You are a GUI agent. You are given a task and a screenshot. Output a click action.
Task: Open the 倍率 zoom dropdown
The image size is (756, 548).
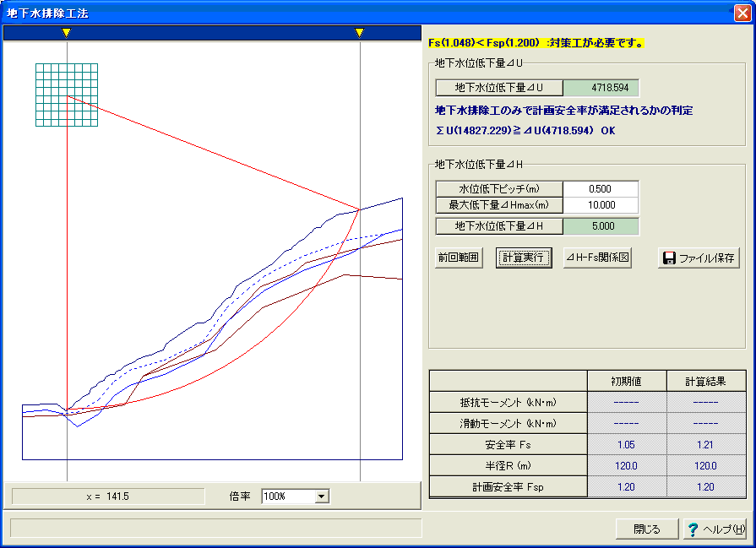(x=322, y=496)
